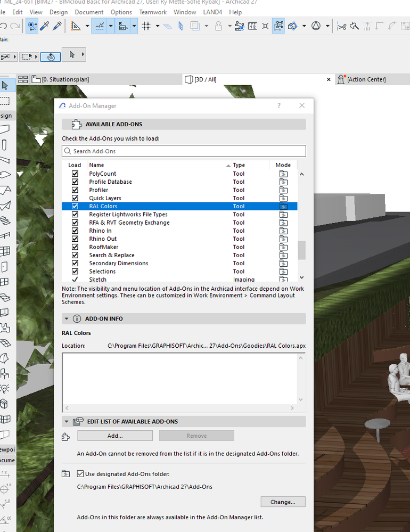Image resolution: width=410 pixels, height=532 pixels.
Task: Select the Object (chair) tool
Action: [x=5, y=373]
